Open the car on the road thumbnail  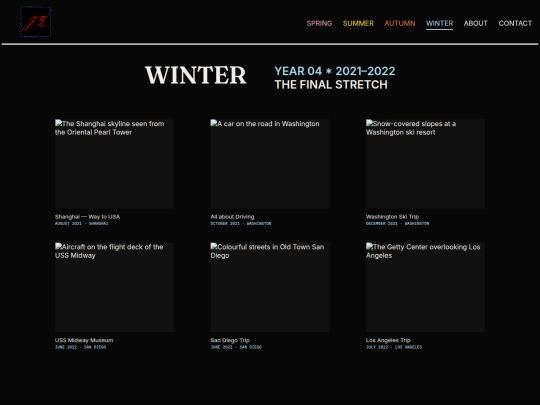click(x=270, y=164)
